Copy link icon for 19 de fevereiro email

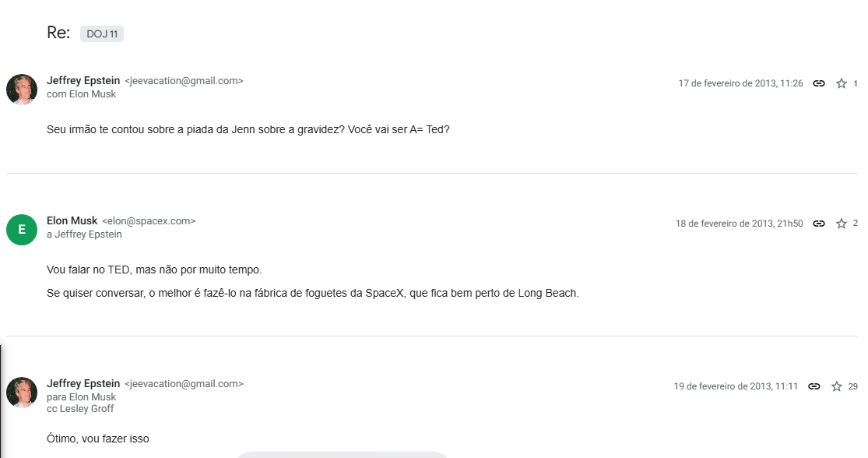(814, 386)
